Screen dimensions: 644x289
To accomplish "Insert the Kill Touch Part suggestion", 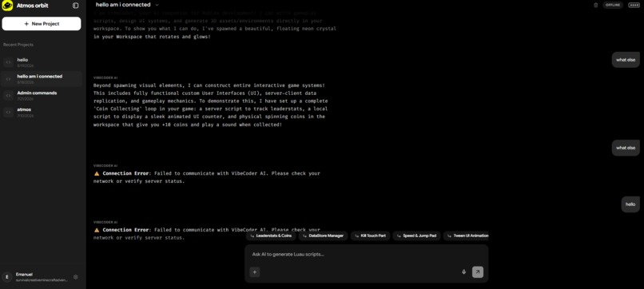I will pyautogui.click(x=370, y=236).
